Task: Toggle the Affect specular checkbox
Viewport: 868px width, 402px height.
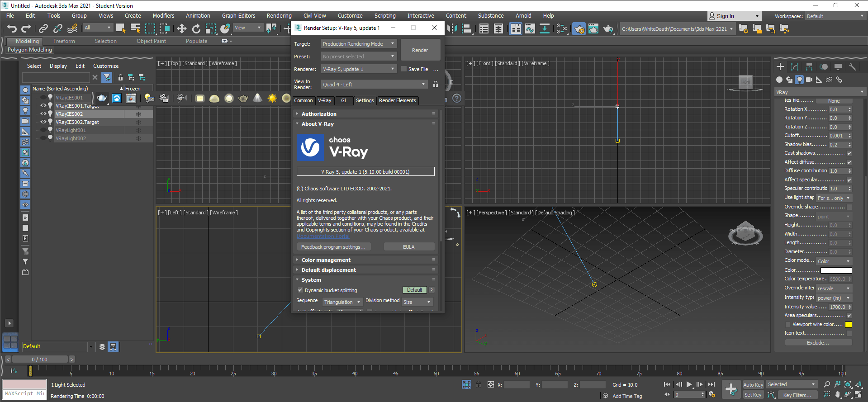Action: [x=849, y=180]
